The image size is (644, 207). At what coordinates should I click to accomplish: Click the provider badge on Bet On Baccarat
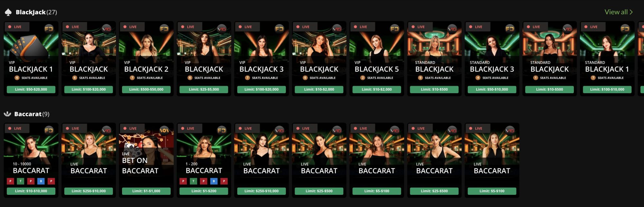click(164, 130)
